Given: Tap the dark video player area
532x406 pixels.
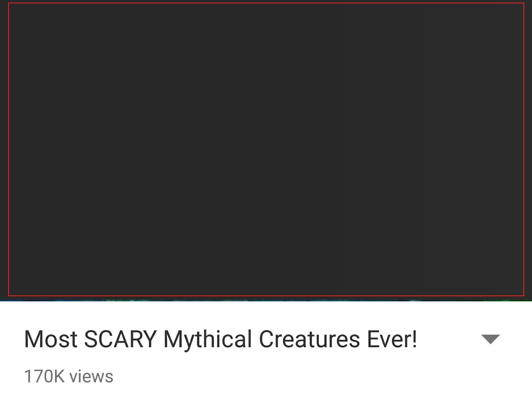Looking at the screenshot, I should pyautogui.click(x=266, y=149).
